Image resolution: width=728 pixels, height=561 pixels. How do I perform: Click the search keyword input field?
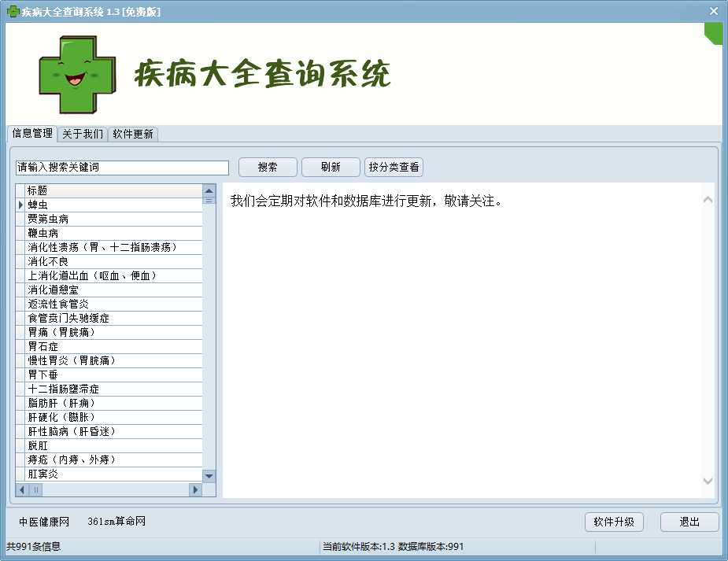point(122,168)
